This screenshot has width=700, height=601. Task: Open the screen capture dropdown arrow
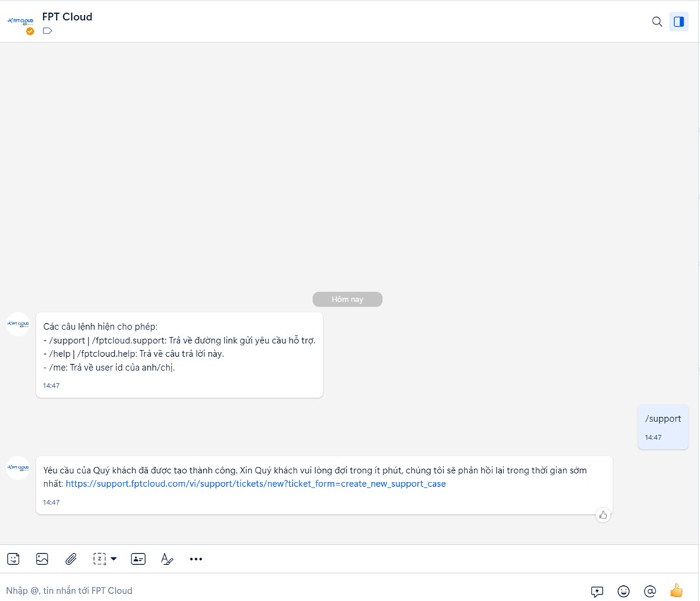point(113,559)
